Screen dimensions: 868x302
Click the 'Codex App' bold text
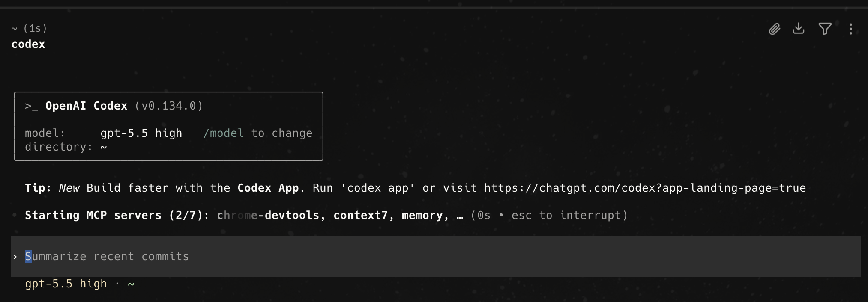coord(268,188)
